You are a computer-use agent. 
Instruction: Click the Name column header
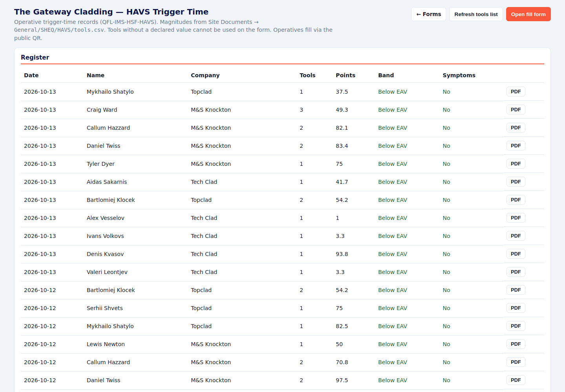tap(95, 75)
